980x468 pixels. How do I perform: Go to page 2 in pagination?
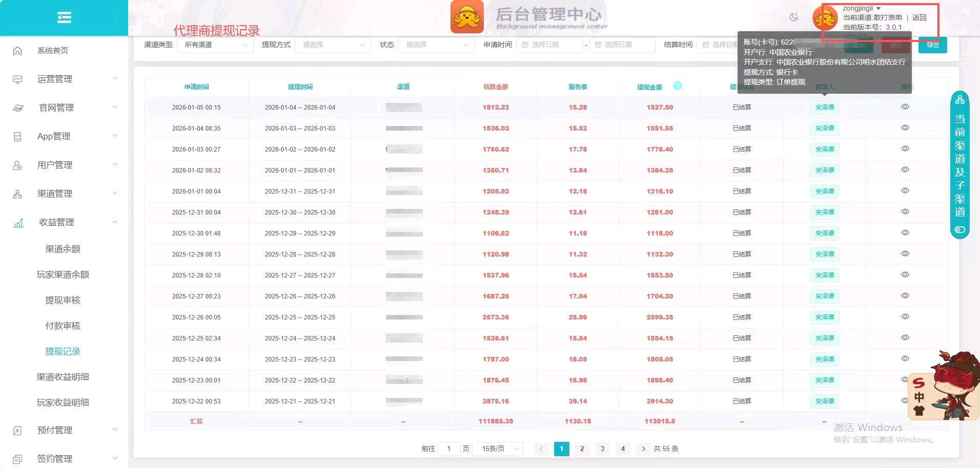click(x=582, y=449)
